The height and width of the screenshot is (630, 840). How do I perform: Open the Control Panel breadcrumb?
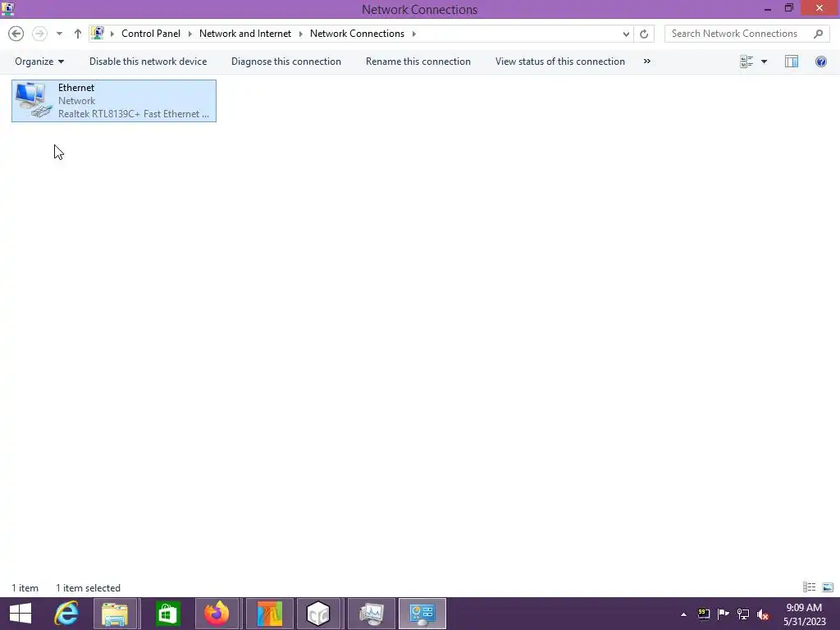[x=151, y=33]
